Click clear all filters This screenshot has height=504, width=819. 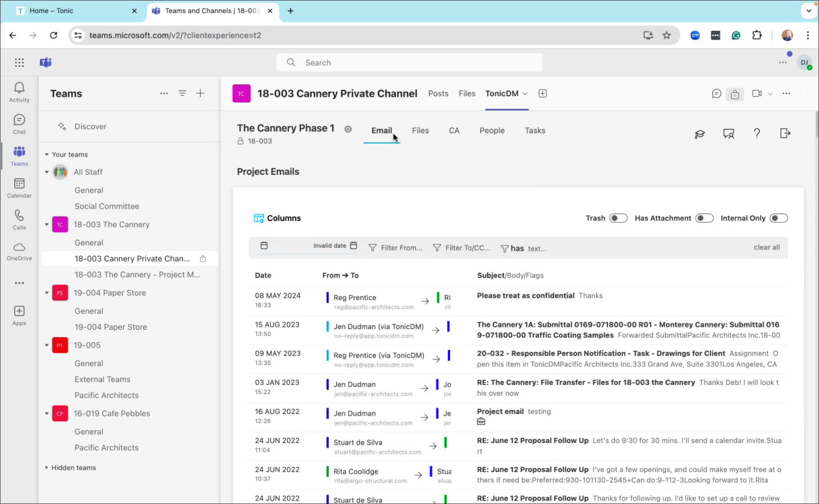(x=767, y=247)
